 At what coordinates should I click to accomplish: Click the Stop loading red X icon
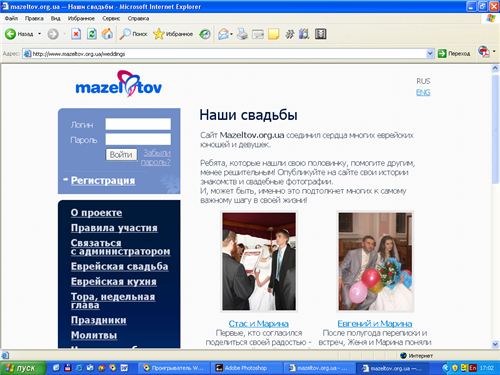pyautogui.click(x=76, y=34)
